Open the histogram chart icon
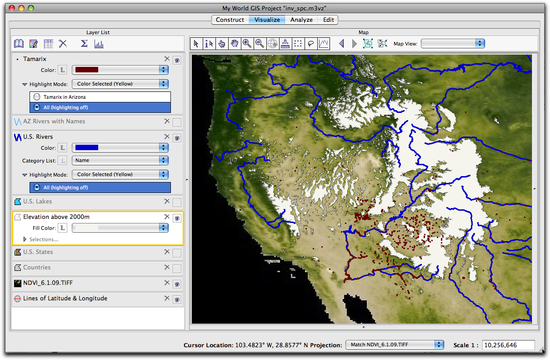550x360 pixels. click(99, 44)
